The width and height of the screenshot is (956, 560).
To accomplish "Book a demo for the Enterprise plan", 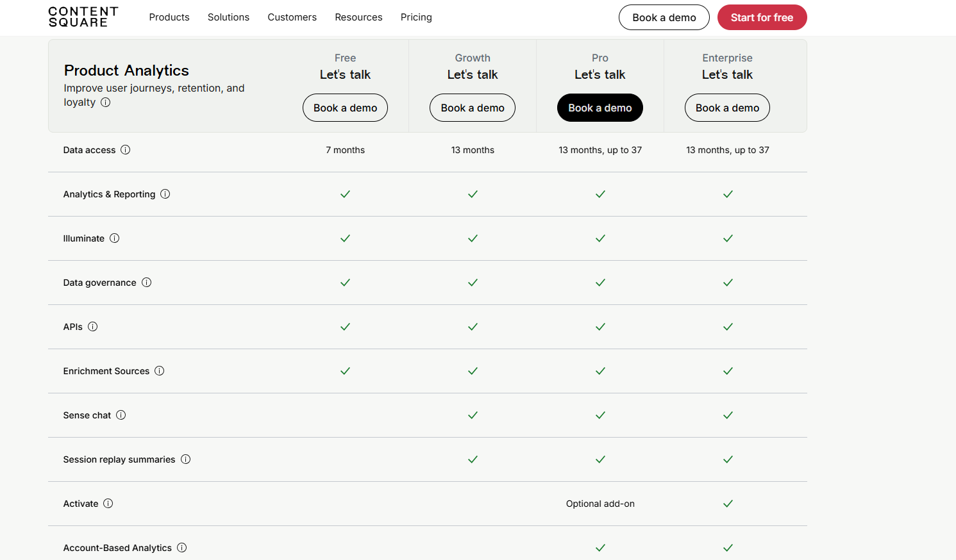I will point(728,108).
